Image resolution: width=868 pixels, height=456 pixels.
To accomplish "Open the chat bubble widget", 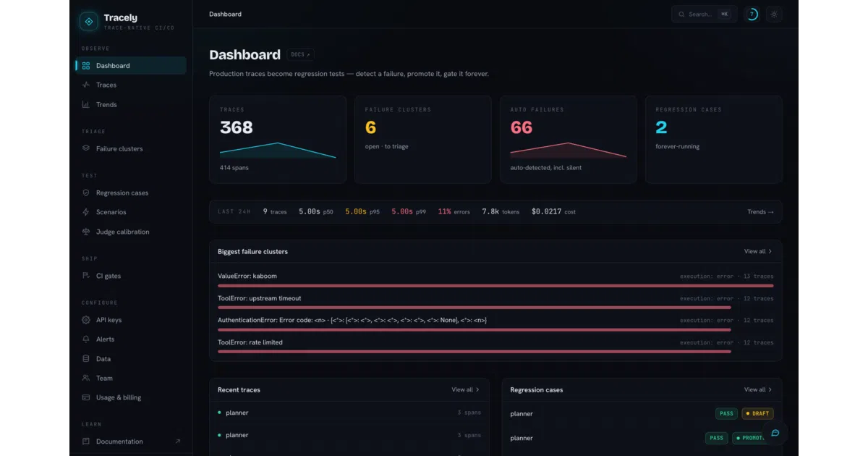I will [775, 433].
